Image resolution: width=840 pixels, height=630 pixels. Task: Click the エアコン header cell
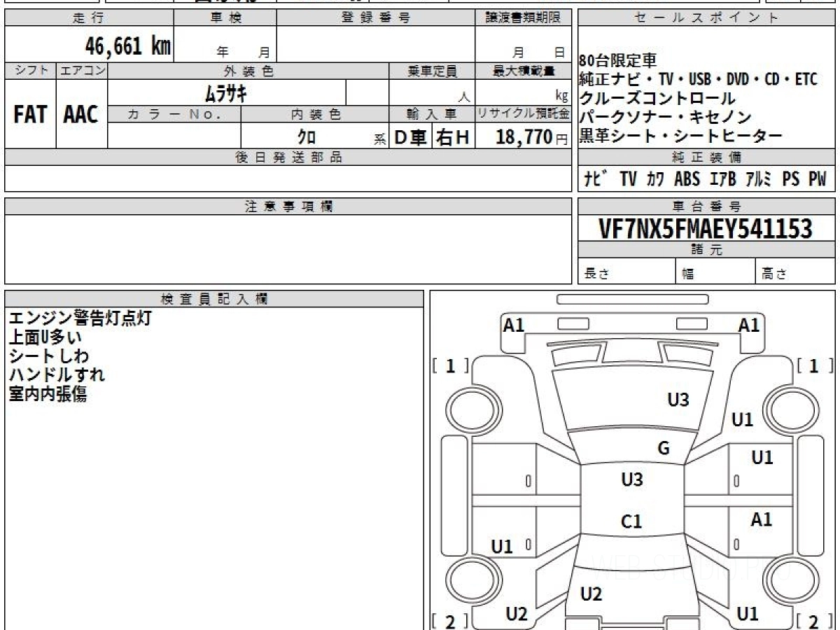[x=82, y=71]
